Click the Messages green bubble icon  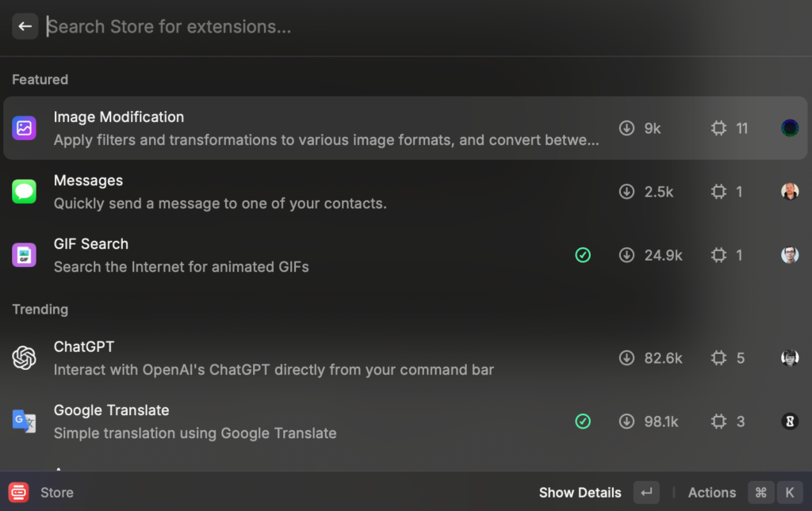[x=24, y=192]
